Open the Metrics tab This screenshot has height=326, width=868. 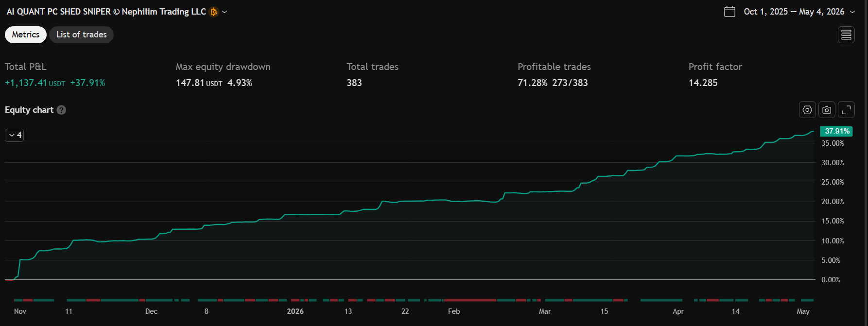coord(26,34)
